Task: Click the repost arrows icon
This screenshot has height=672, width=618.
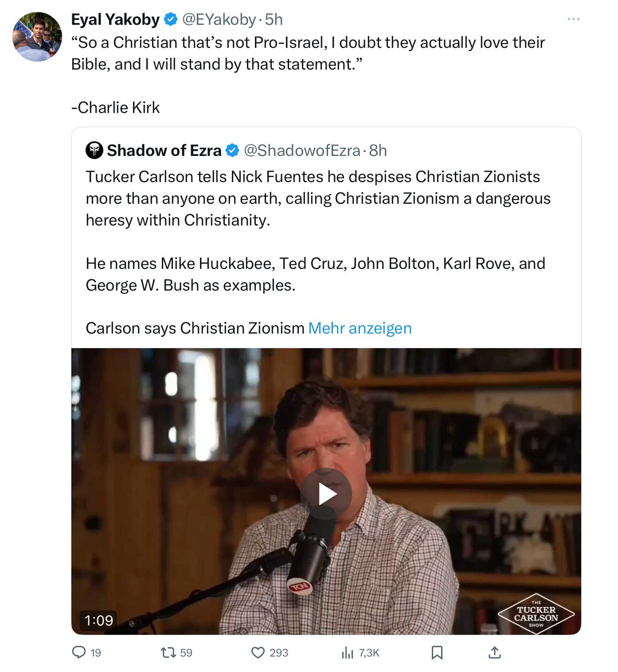Action: pos(168,652)
